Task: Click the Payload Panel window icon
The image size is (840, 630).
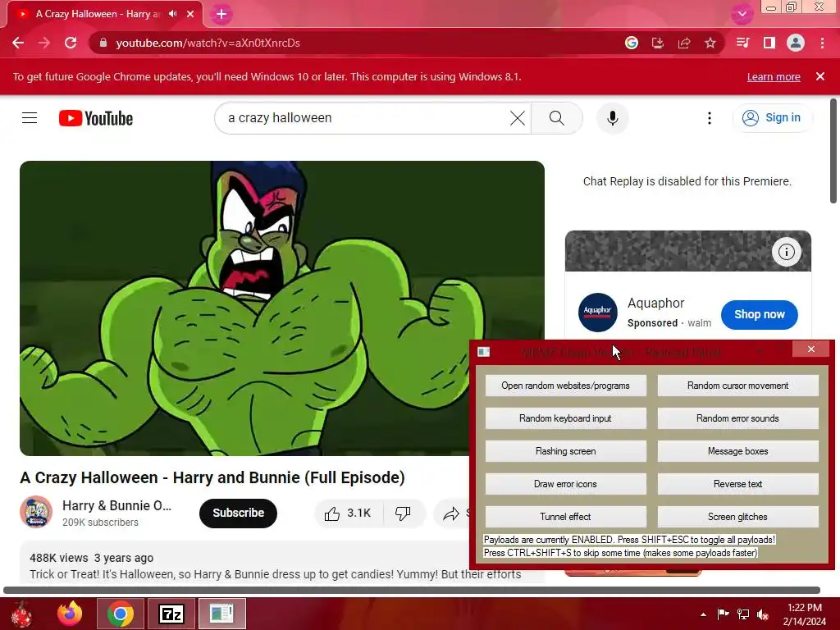Action: (484, 352)
